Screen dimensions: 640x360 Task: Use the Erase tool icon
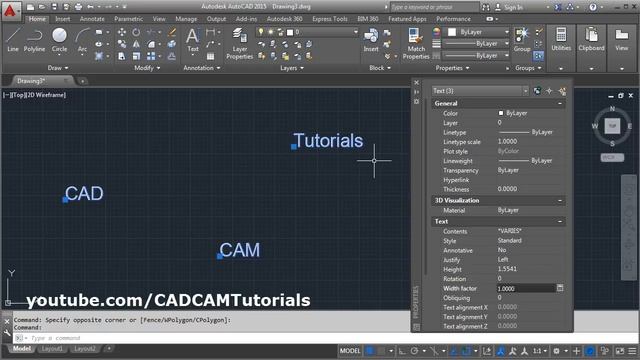(x=172, y=32)
